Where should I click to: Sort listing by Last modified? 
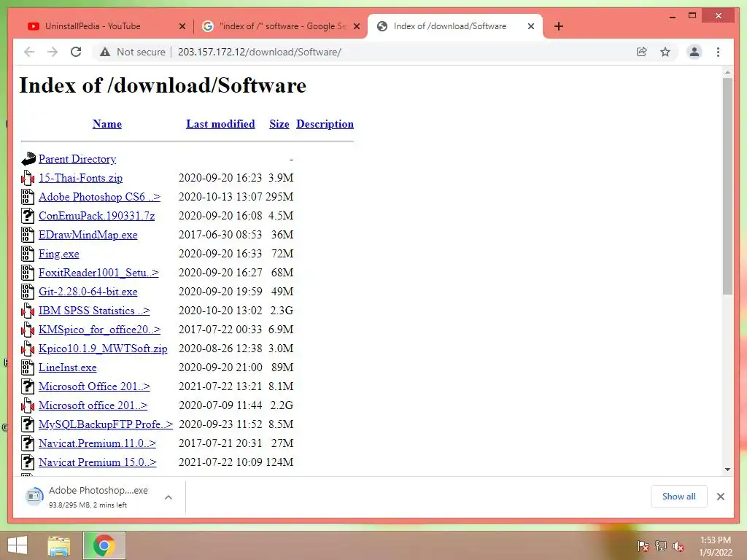click(x=220, y=124)
